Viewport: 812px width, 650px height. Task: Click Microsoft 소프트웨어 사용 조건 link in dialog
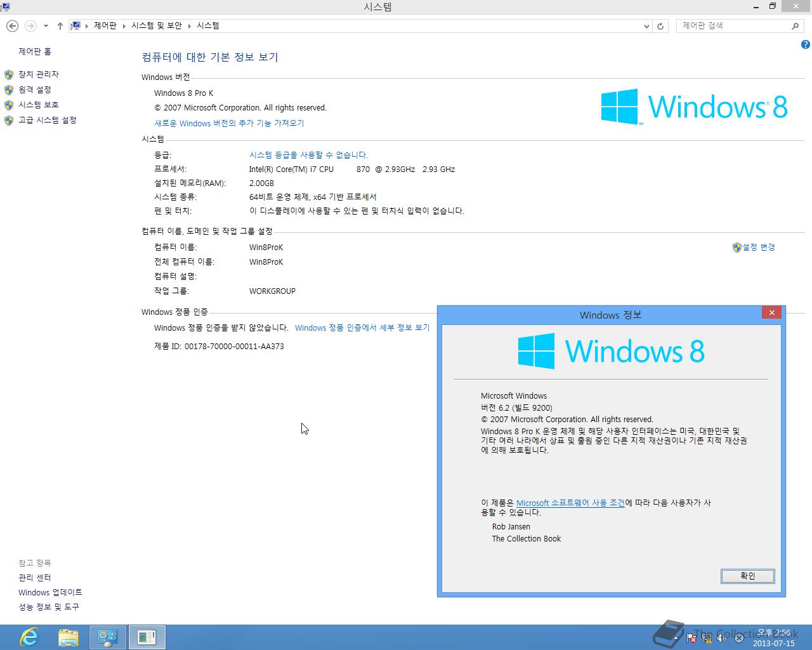570,503
